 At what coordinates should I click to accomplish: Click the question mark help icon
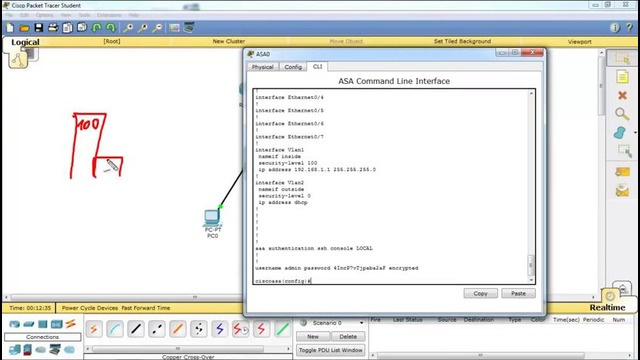629,28
